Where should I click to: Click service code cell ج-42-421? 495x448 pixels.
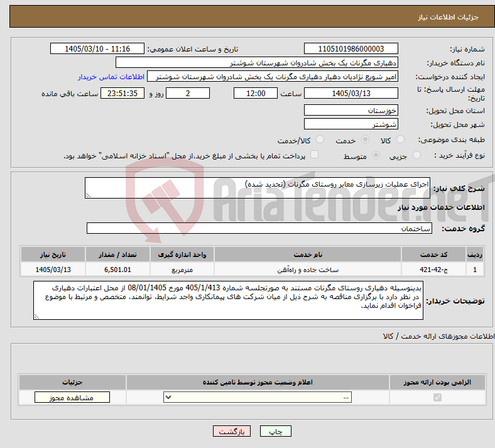coord(434,270)
